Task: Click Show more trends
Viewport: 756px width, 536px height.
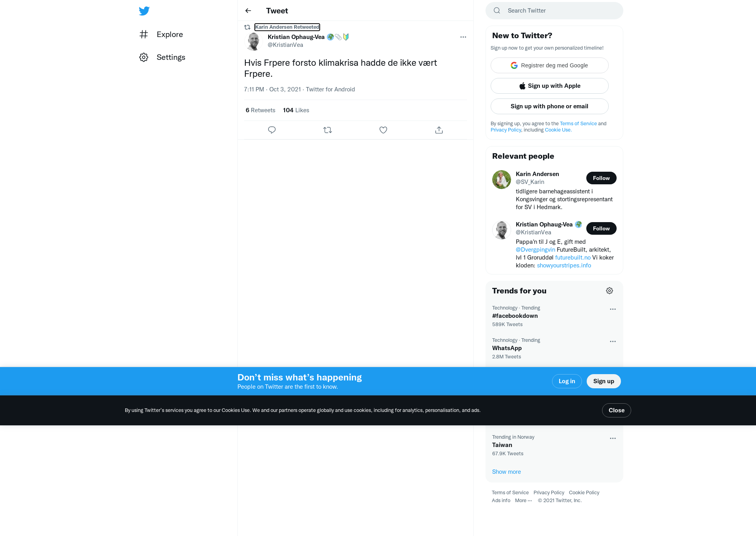Action: coord(506,472)
